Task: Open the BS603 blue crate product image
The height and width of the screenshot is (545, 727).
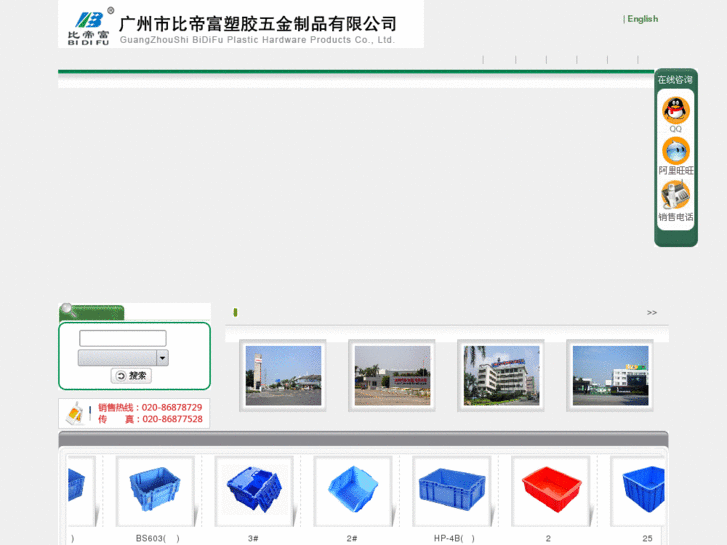Action: tap(155, 491)
